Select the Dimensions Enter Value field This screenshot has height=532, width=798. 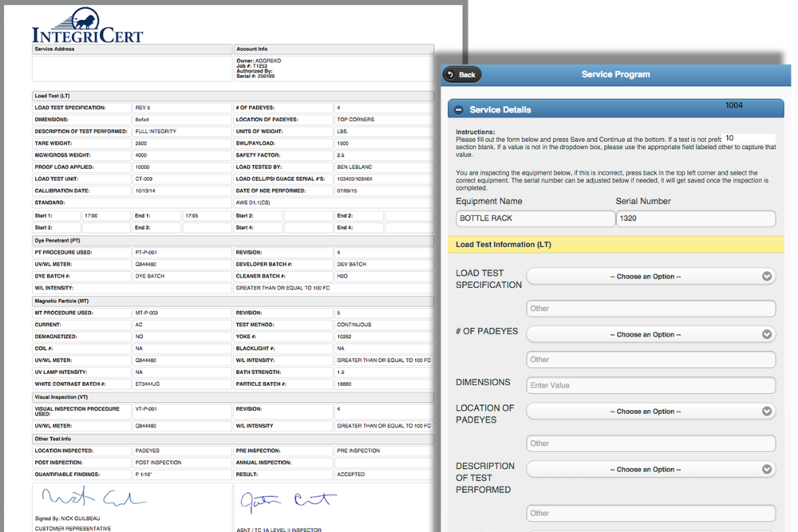click(x=651, y=385)
